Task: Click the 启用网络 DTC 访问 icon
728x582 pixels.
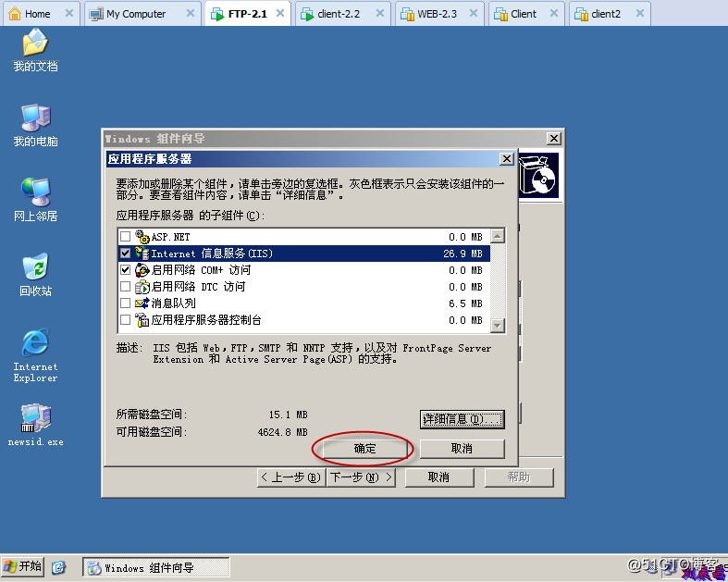Action: tap(142, 287)
